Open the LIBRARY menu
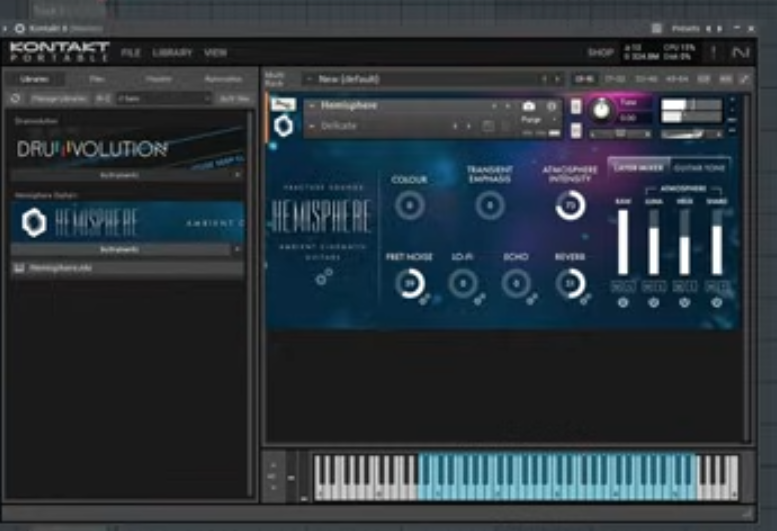Image resolution: width=777 pixels, height=531 pixels. point(172,53)
